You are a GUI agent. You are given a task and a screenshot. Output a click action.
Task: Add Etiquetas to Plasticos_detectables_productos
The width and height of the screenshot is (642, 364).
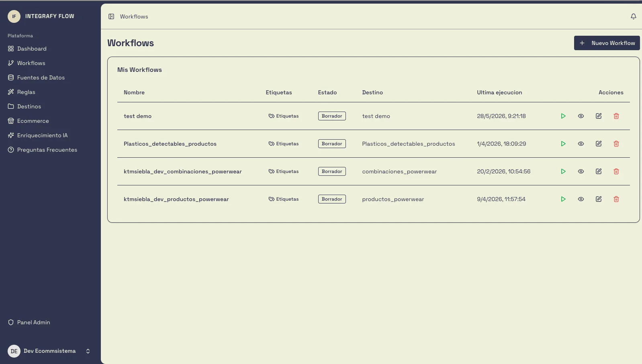pos(284,144)
